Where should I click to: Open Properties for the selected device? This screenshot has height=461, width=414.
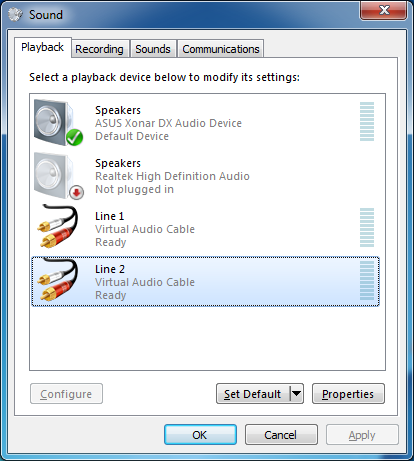348,394
